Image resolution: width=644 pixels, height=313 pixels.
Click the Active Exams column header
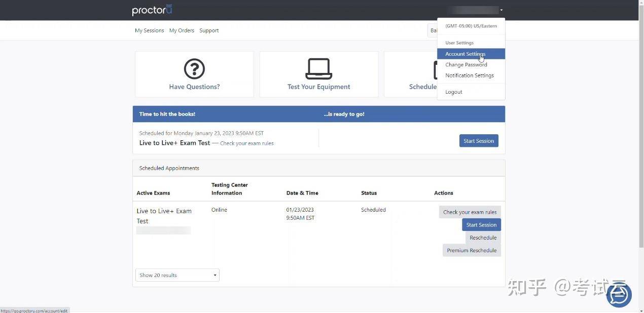point(153,193)
